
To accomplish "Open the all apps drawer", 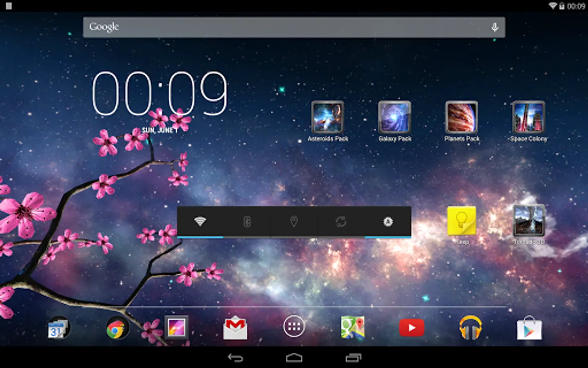I will click(x=294, y=326).
